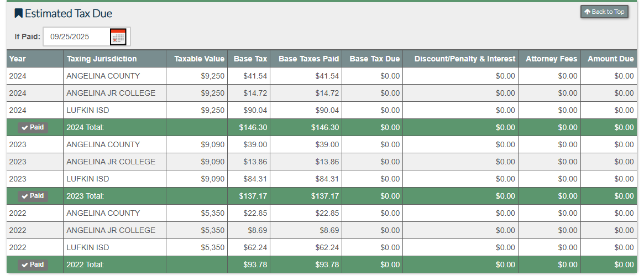The height and width of the screenshot is (280, 644).
Task: Click the Taxing Jurisdiction column header
Action: 102,59
